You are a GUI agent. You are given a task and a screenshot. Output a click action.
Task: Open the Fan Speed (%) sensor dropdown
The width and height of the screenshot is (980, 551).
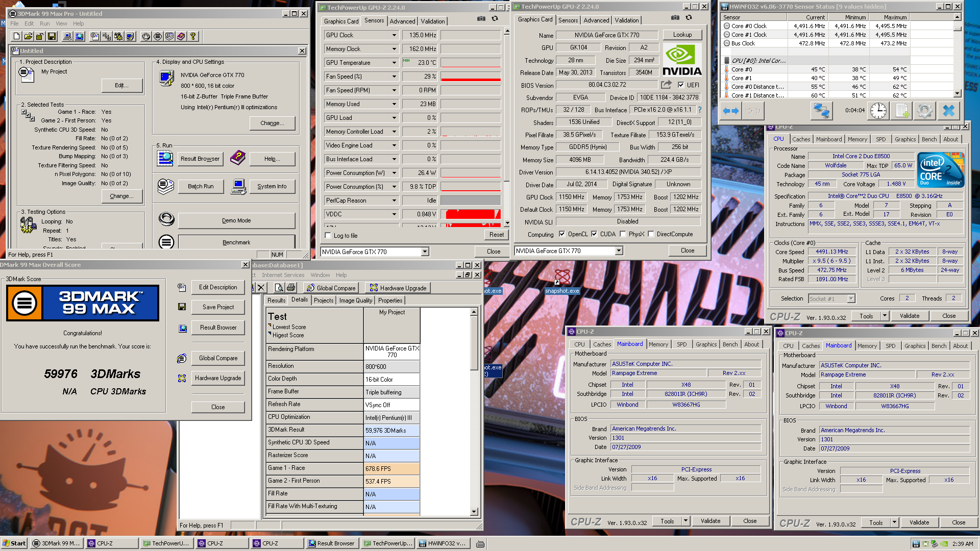(394, 77)
